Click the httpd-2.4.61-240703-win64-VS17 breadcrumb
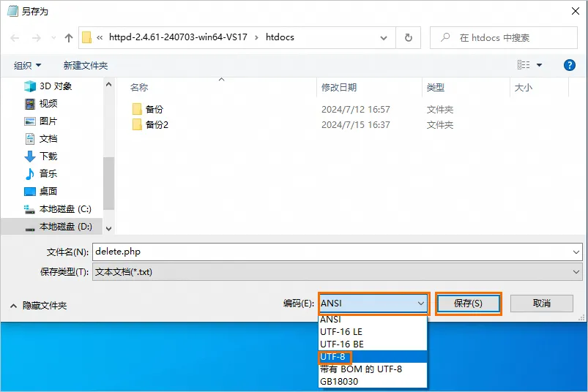Viewport: 588px width, 392px height. [x=178, y=37]
